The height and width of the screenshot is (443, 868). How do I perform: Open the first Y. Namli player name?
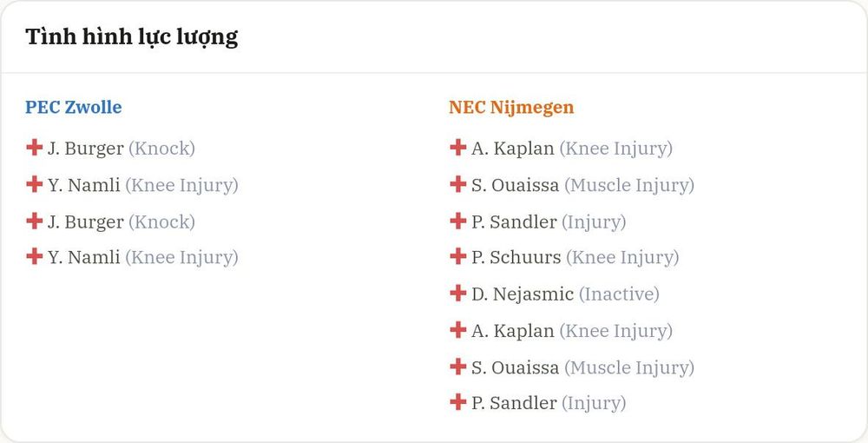[83, 185]
